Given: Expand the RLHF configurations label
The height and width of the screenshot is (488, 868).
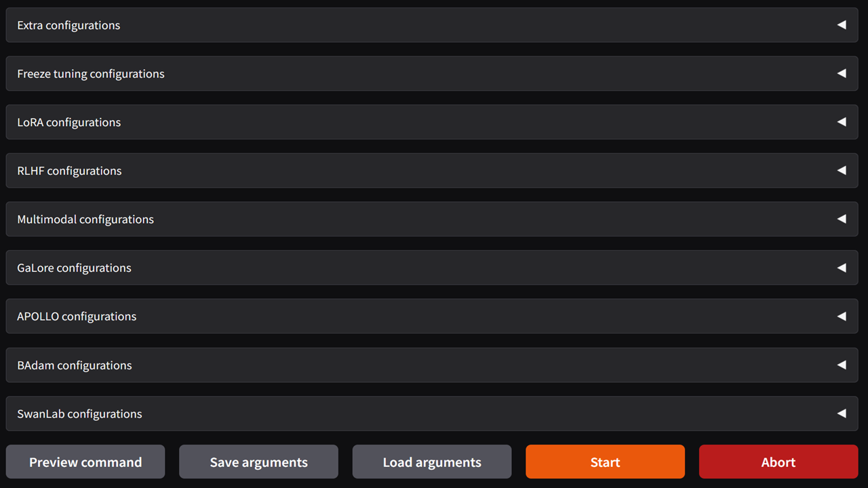Looking at the screenshot, I should (x=69, y=171).
